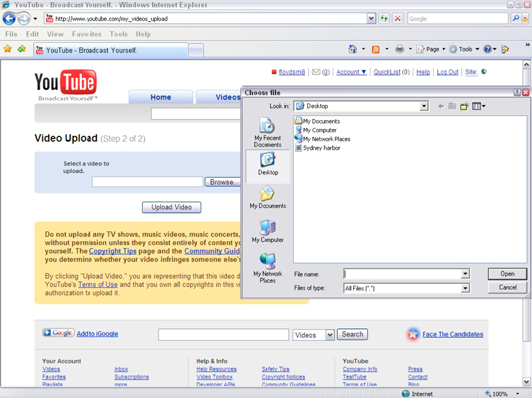Screen dimensions: 532x398
Task: Click the Upload Video button
Action: (x=171, y=207)
